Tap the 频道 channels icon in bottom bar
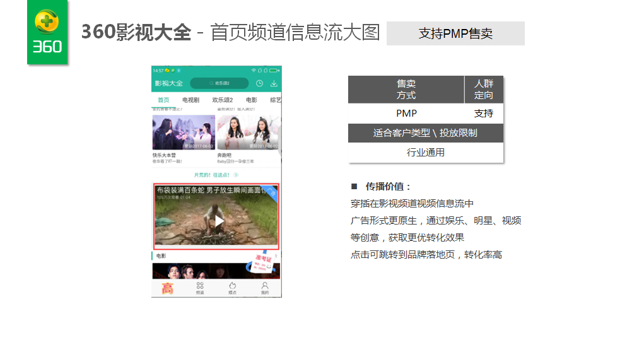The height and width of the screenshot is (357, 644). pyautogui.click(x=200, y=288)
